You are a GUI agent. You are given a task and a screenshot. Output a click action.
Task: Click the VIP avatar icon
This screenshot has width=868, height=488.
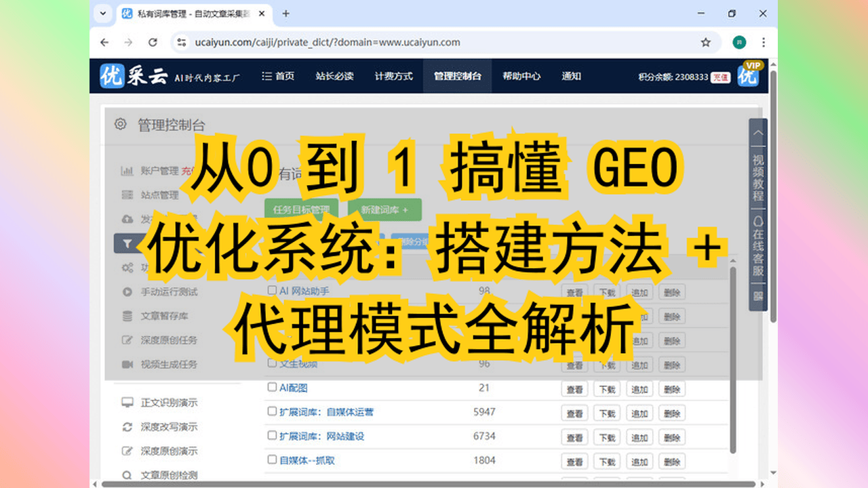click(x=749, y=75)
